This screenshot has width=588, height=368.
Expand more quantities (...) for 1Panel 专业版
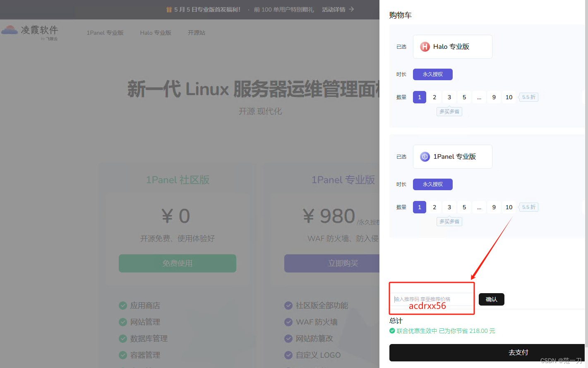click(x=479, y=207)
